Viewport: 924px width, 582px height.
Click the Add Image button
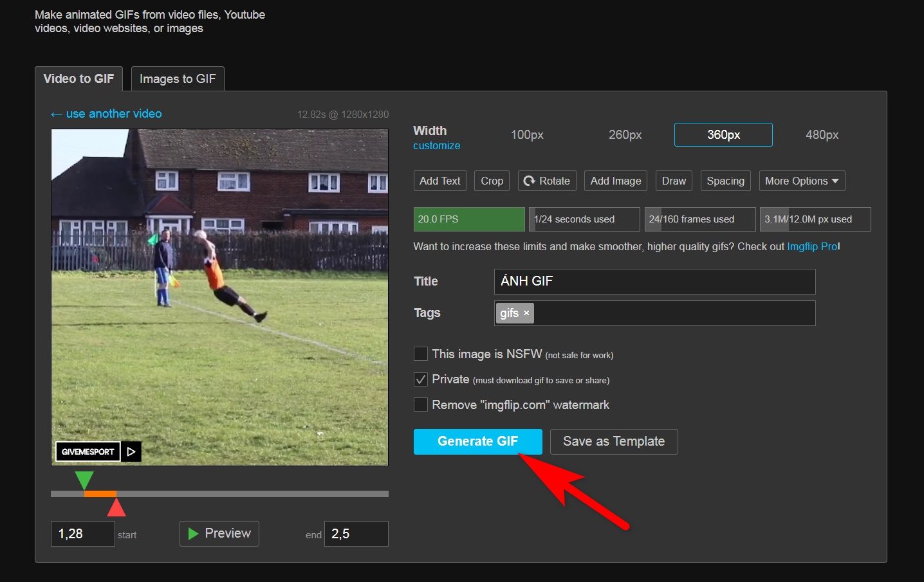click(x=616, y=181)
